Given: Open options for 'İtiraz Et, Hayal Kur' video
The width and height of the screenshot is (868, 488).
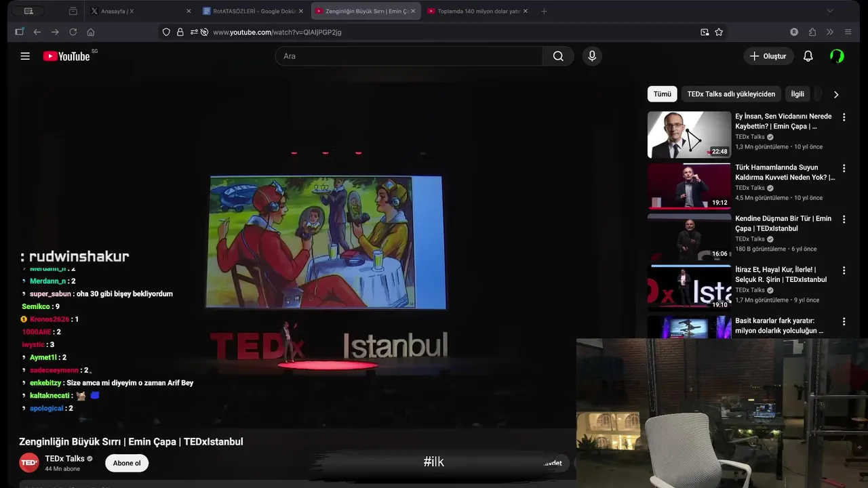Looking at the screenshot, I should click(x=844, y=270).
